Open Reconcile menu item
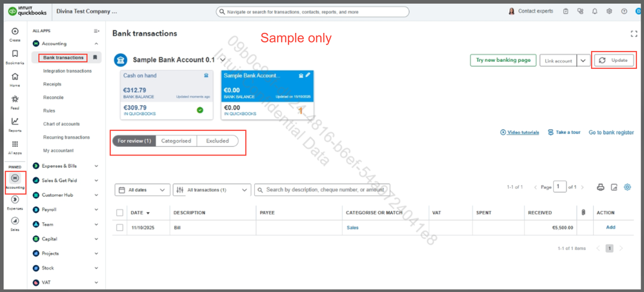The height and width of the screenshot is (292, 644). point(54,97)
